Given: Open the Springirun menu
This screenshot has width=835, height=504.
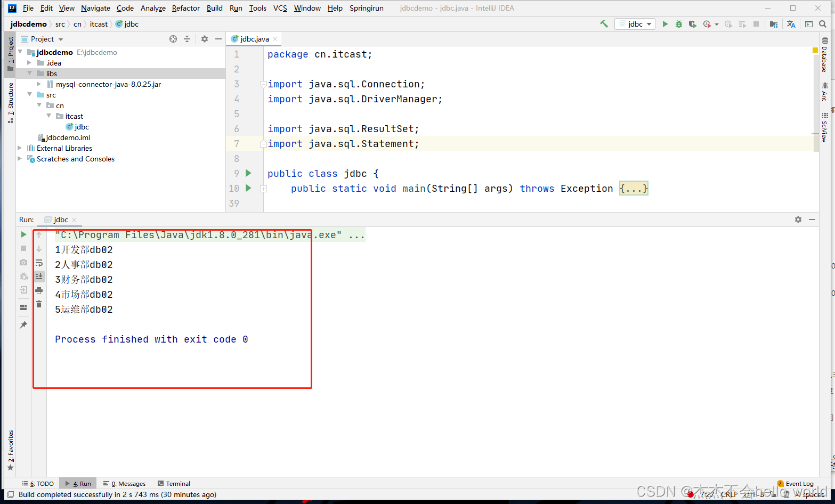Looking at the screenshot, I should (367, 8).
